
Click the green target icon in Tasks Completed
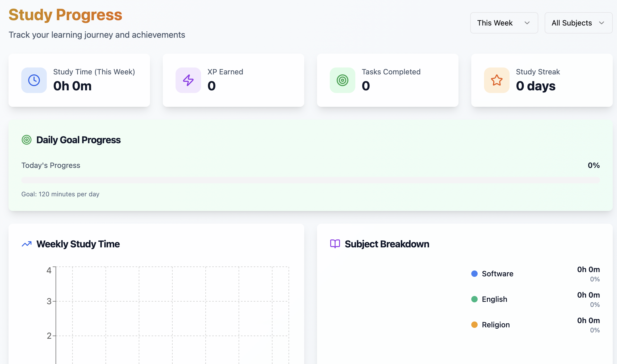pos(343,80)
